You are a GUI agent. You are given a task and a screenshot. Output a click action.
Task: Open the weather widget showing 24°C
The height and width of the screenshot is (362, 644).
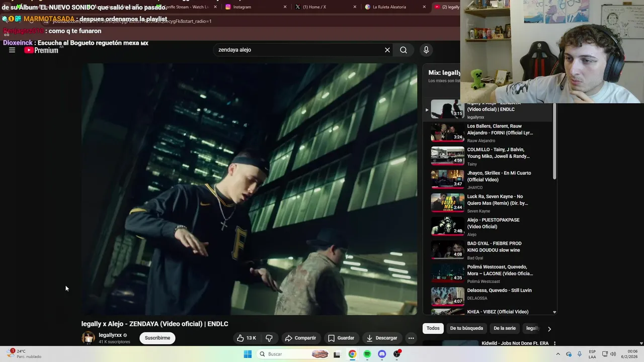pos(24,354)
